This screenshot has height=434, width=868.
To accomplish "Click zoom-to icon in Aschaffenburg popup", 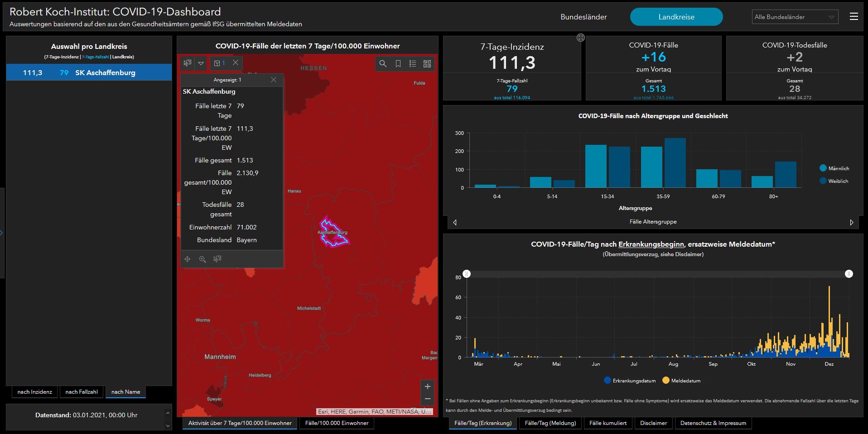I will [x=203, y=259].
